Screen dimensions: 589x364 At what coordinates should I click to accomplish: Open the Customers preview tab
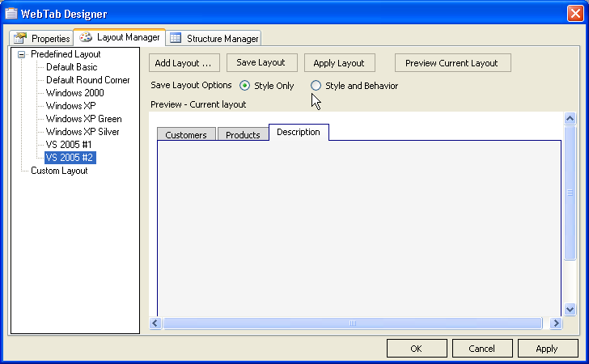click(x=185, y=135)
